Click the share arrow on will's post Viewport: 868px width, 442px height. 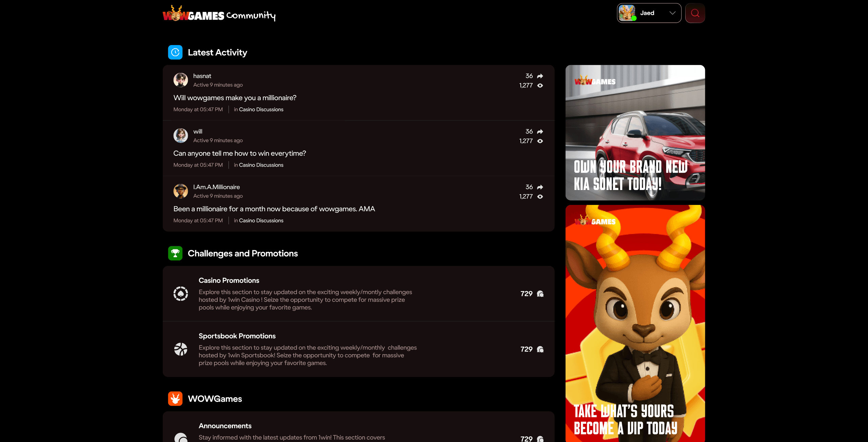point(540,131)
